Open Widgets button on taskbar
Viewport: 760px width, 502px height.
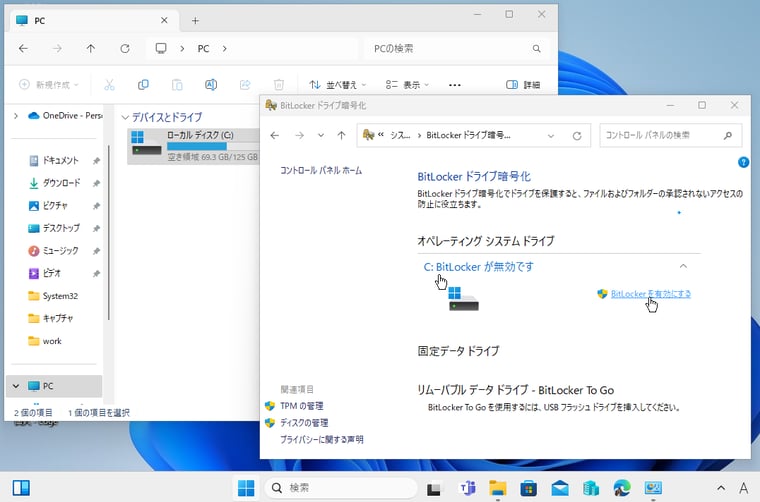coord(21,487)
